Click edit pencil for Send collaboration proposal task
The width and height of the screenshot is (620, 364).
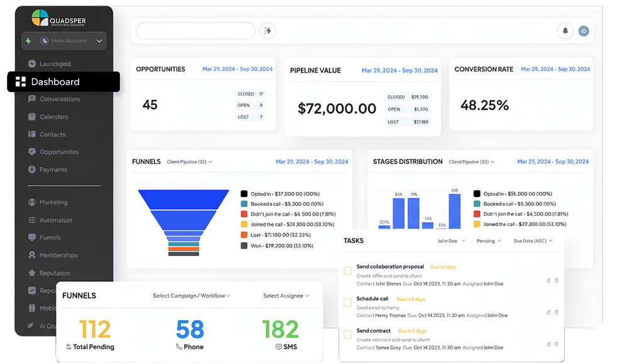548,281
